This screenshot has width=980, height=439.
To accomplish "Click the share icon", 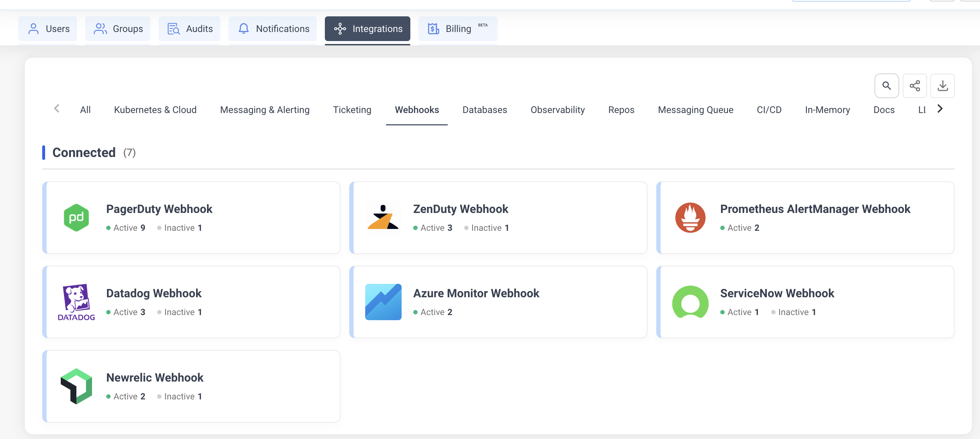I will [x=915, y=85].
